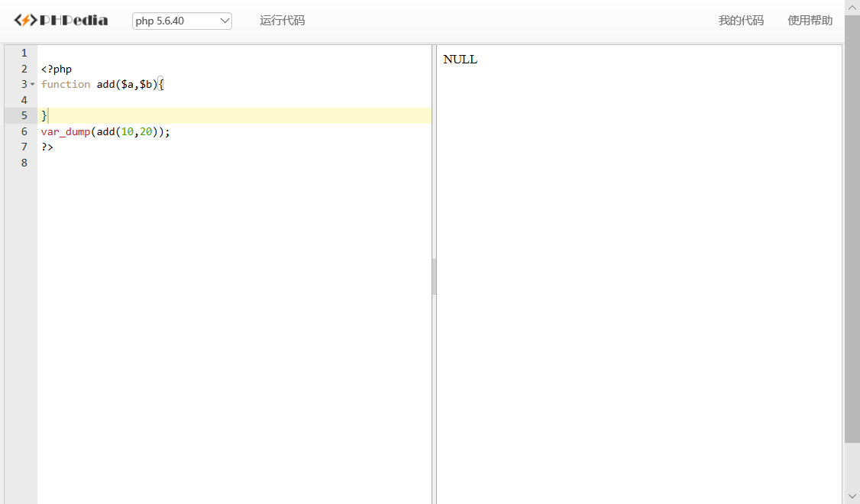
Task: Select line number 2 in gutter
Action: click(x=24, y=69)
